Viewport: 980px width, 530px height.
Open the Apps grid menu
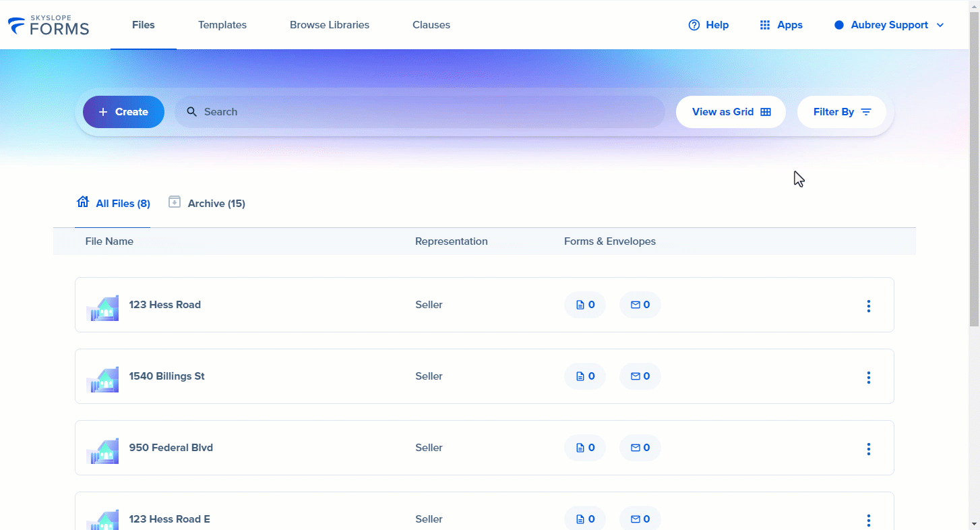pos(781,25)
